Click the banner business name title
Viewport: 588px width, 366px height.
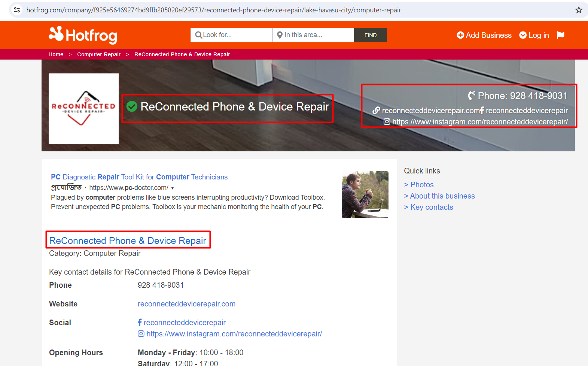coord(235,107)
